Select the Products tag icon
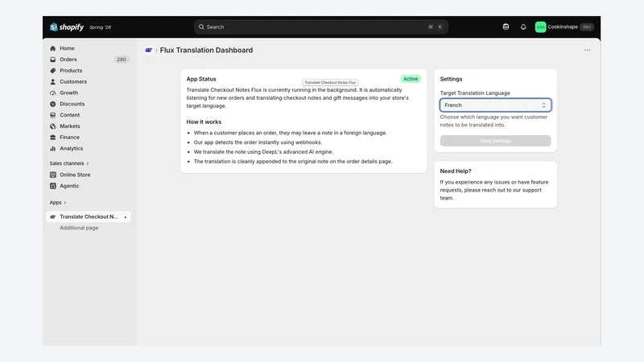This screenshot has width=644, height=362. coord(52,71)
